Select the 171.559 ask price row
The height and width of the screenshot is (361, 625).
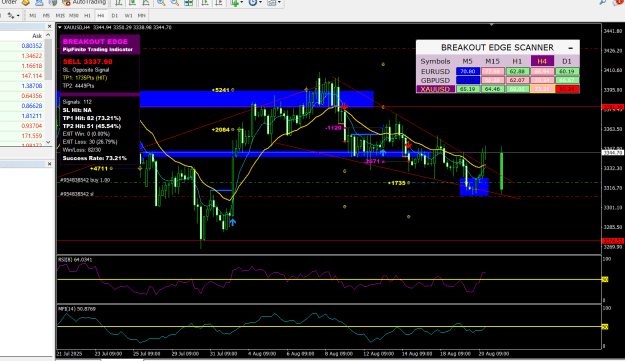22,135
